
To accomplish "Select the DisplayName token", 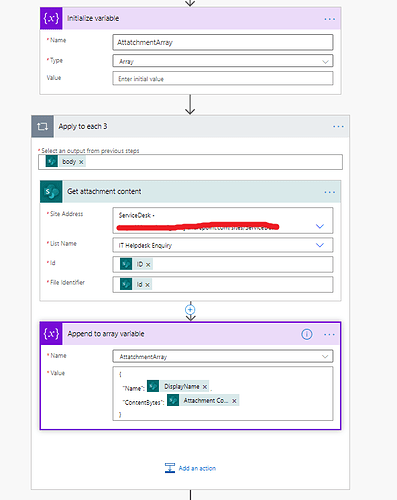I will tap(178, 386).
